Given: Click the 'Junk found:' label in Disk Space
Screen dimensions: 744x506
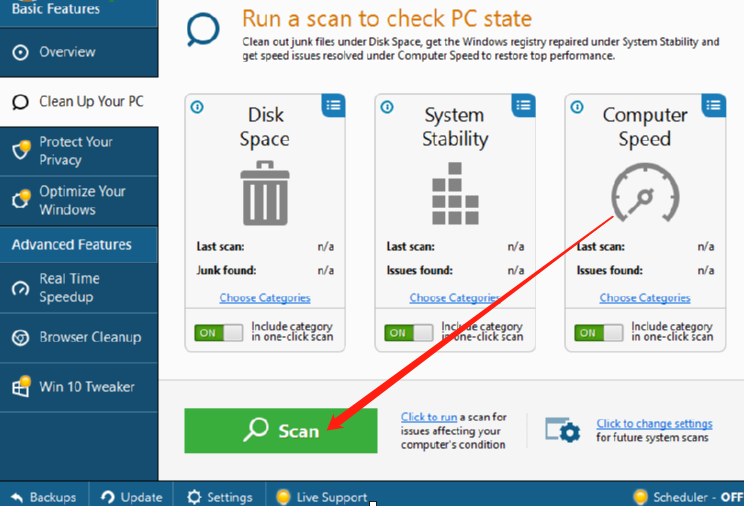Looking at the screenshot, I should point(226,271).
